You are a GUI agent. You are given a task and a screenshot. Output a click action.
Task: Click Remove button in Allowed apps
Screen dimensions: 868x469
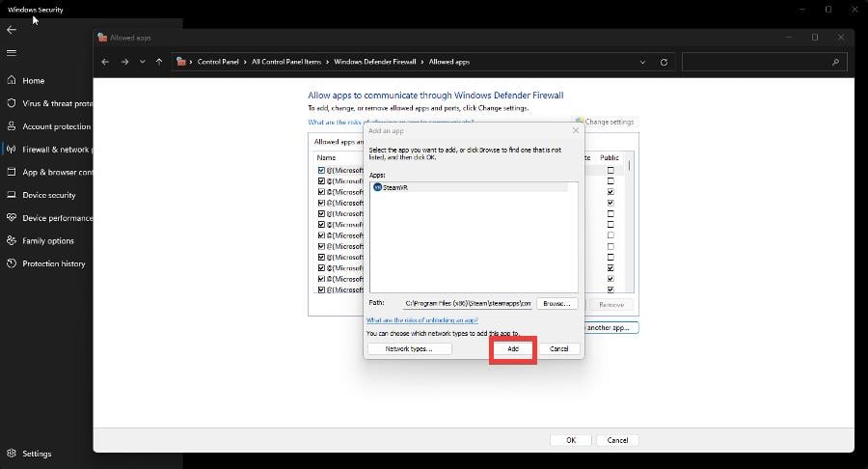coord(611,305)
